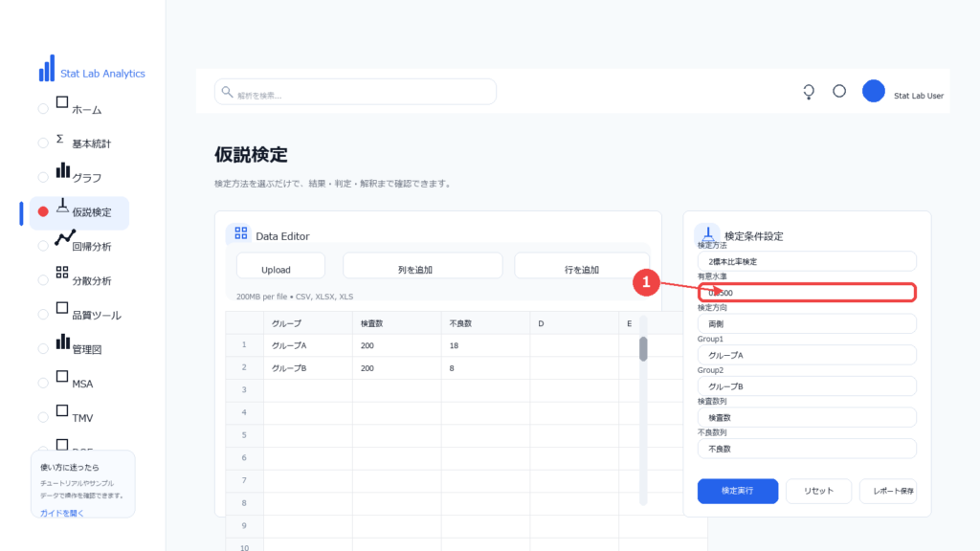
Task: Select the active 仮説検定 red radio
Action: pos(43,211)
